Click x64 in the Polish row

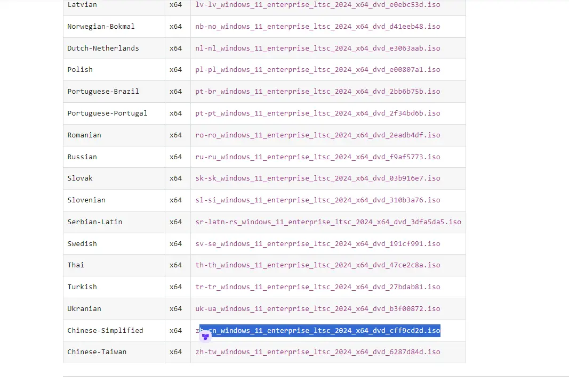tap(175, 70)
